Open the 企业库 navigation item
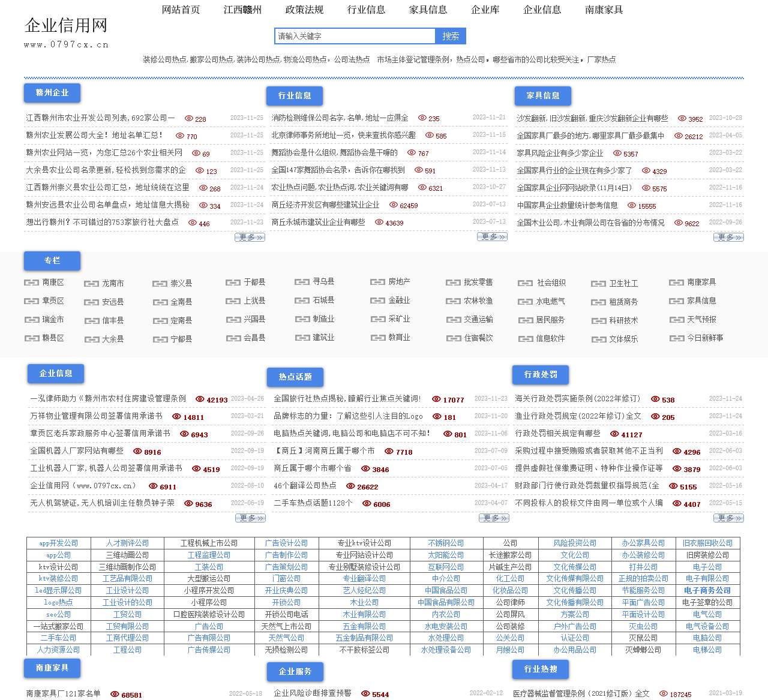 click(x=484, y=10)
